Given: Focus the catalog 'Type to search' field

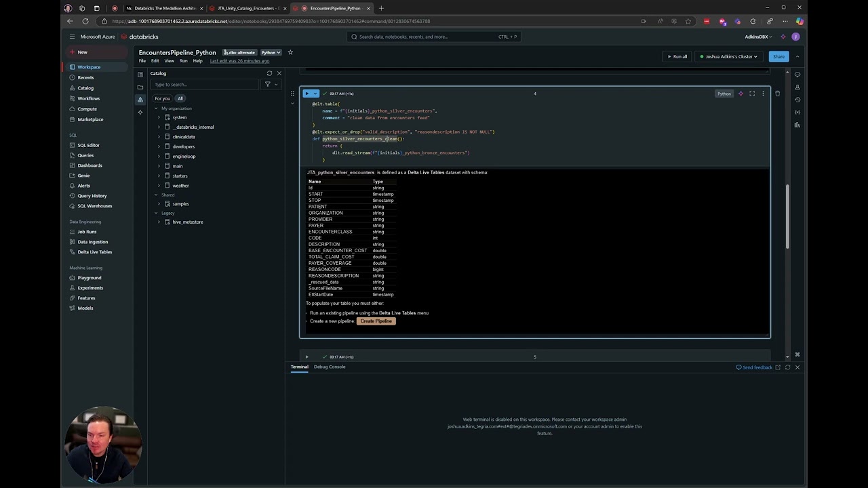Looking at the screenshot, I should point(204,85).
